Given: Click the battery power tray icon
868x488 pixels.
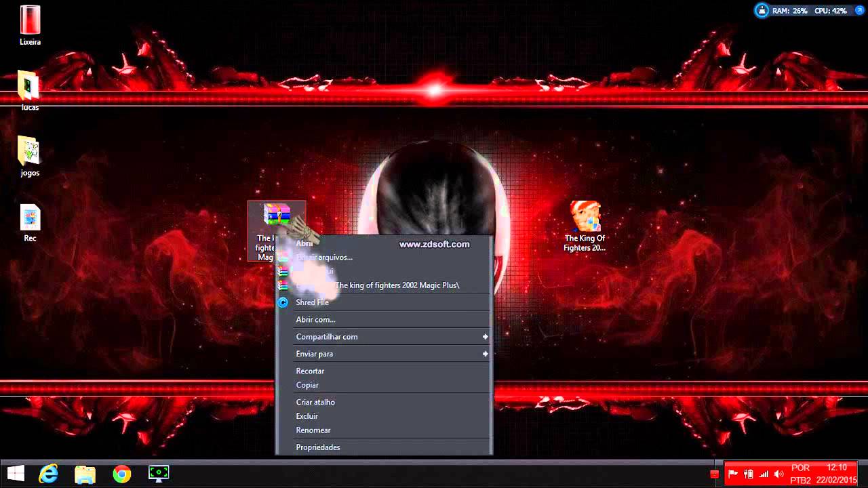Looking at the screenshot, I should (x=749, y=474).
